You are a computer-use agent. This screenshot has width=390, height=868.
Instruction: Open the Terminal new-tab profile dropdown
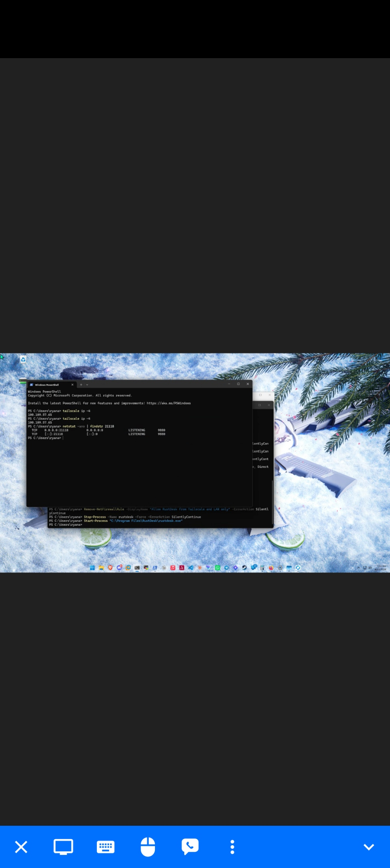(87, 385)
